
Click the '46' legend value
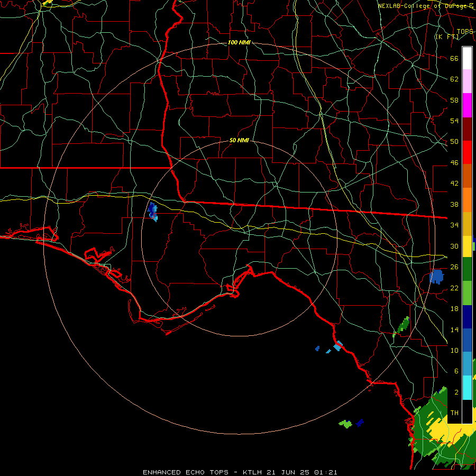pos(454,163)
